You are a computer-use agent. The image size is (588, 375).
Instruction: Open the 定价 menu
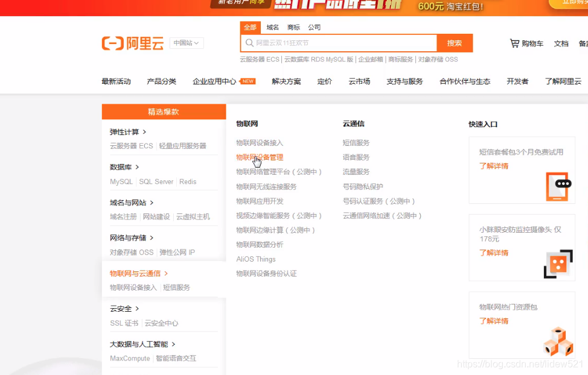[x=325, y=81]
